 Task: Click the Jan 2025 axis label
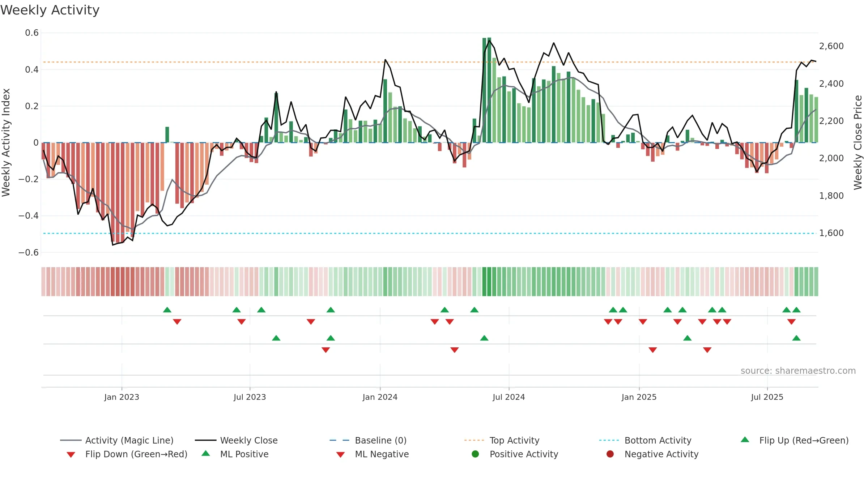639,397
